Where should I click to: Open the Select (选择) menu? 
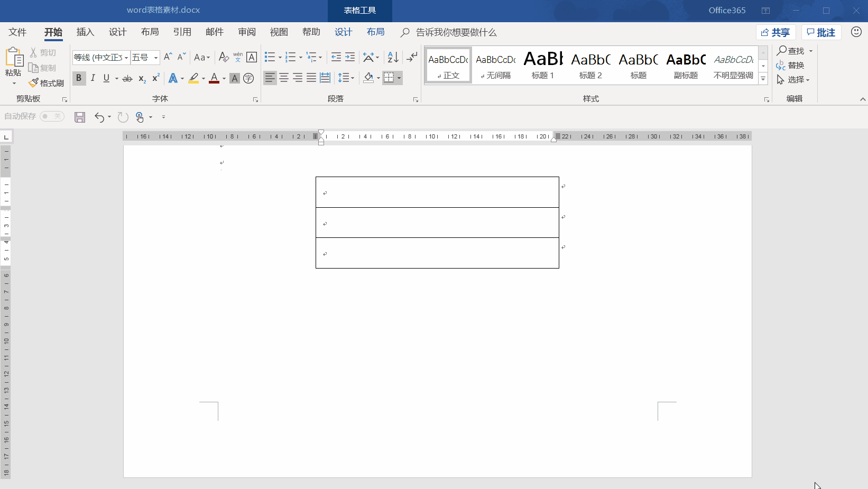tap(793, 79)
